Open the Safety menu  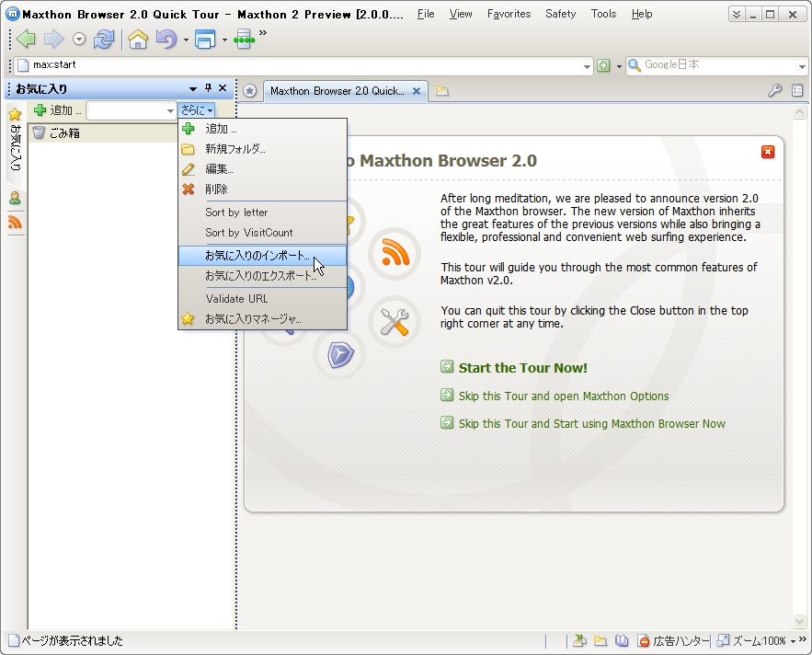pos(560,14)
